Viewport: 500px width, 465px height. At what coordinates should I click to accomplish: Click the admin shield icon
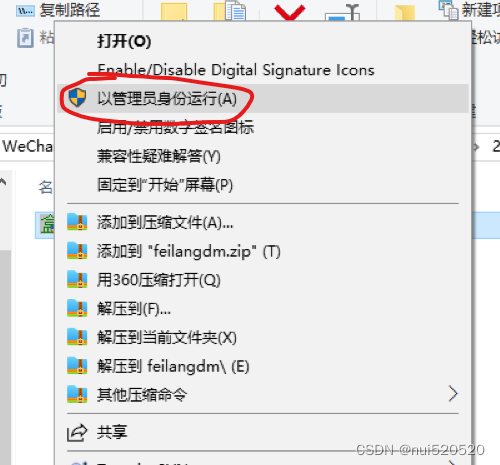point(77,98)
